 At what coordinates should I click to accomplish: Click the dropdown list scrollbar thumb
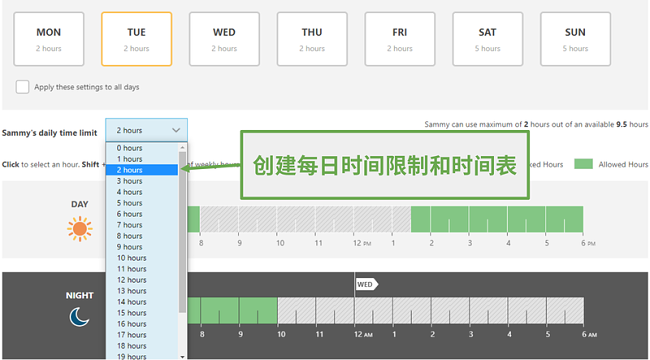182,232
